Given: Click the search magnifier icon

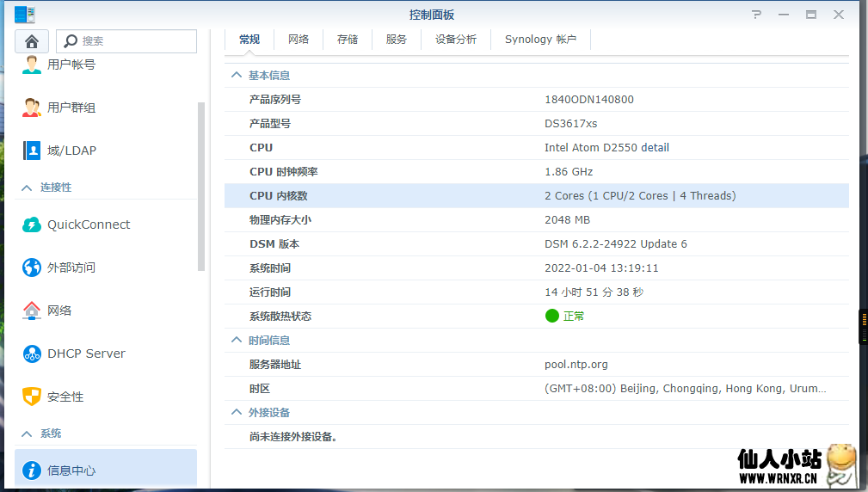Looking at the screenshot, I should coord(71,41).
